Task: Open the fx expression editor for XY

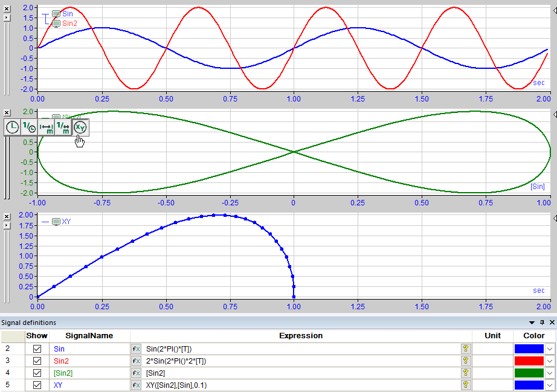Action: (136, 385)
